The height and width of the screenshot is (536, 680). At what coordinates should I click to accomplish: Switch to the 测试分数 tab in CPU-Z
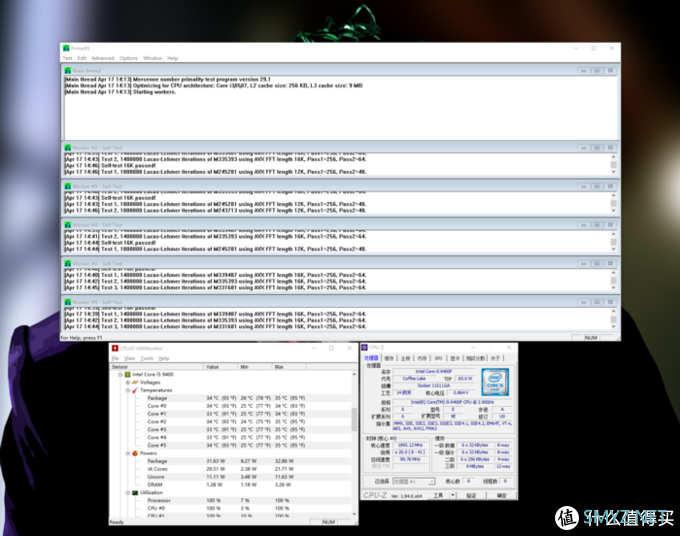click(x=476, y=358)
